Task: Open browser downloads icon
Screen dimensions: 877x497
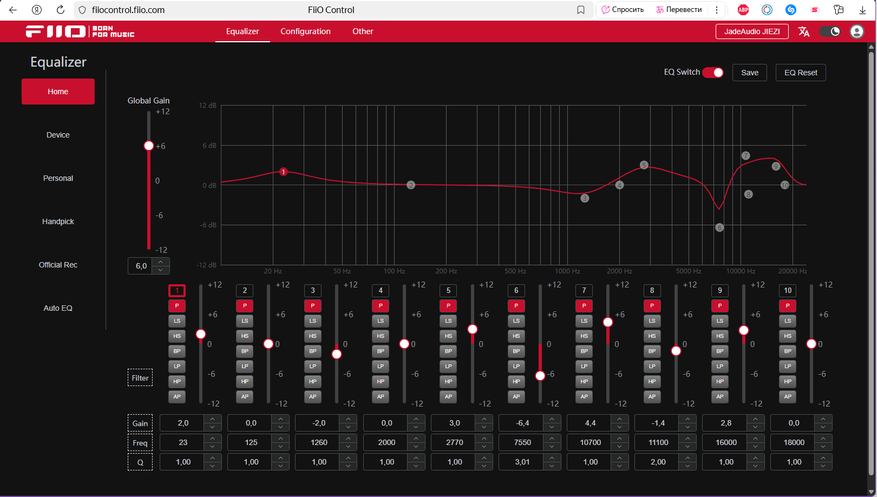Action: (862, 9)
